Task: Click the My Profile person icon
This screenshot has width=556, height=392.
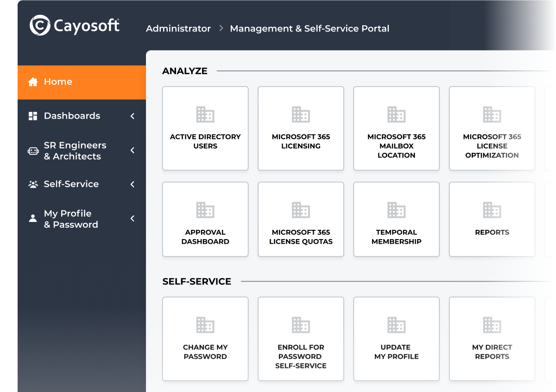Action: (x=33, y=218)
